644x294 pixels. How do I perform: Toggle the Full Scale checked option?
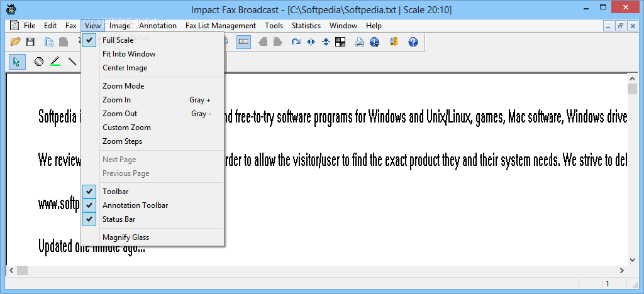click(152, 40)
